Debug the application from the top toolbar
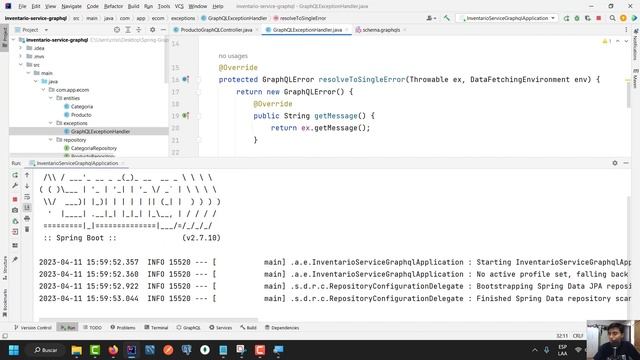The height and width of the screenshot is (360, 640). click(577, 18)
